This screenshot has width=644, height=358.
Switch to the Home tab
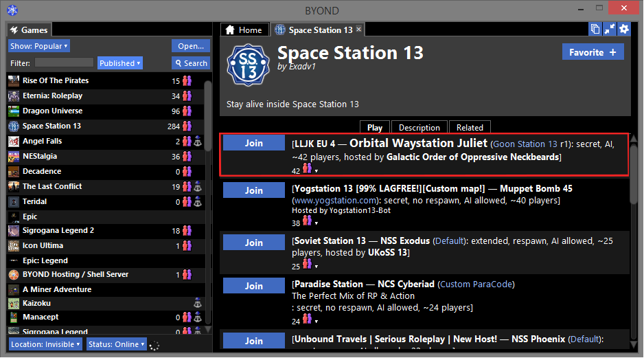click(x=244, y=30)
